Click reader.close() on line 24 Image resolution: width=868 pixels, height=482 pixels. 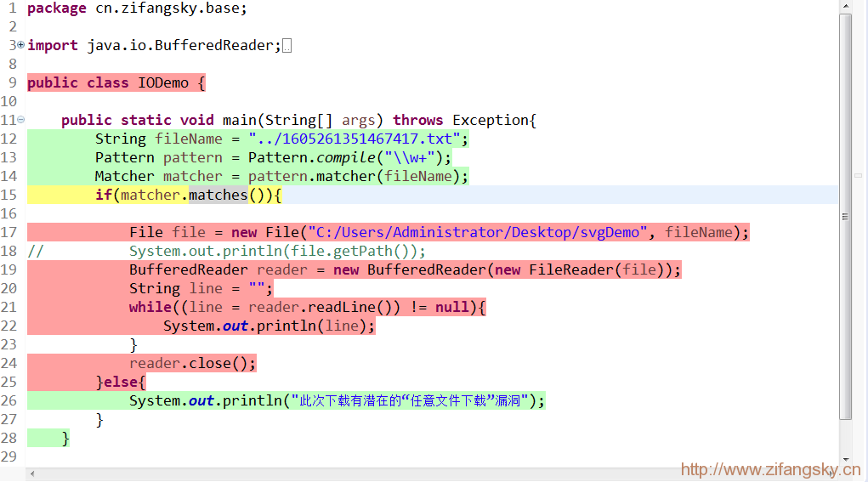[x=192, y=364]
